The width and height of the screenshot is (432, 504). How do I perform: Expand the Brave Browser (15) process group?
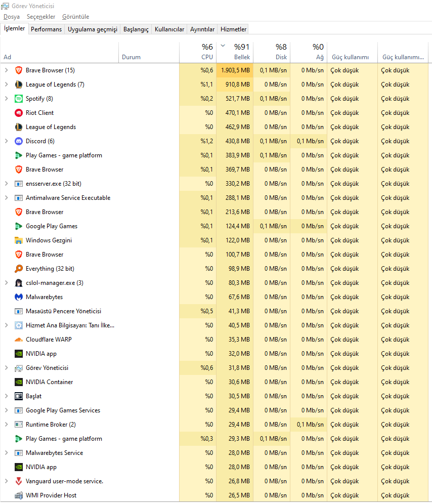pyautogui.click(x=7, y=70)
